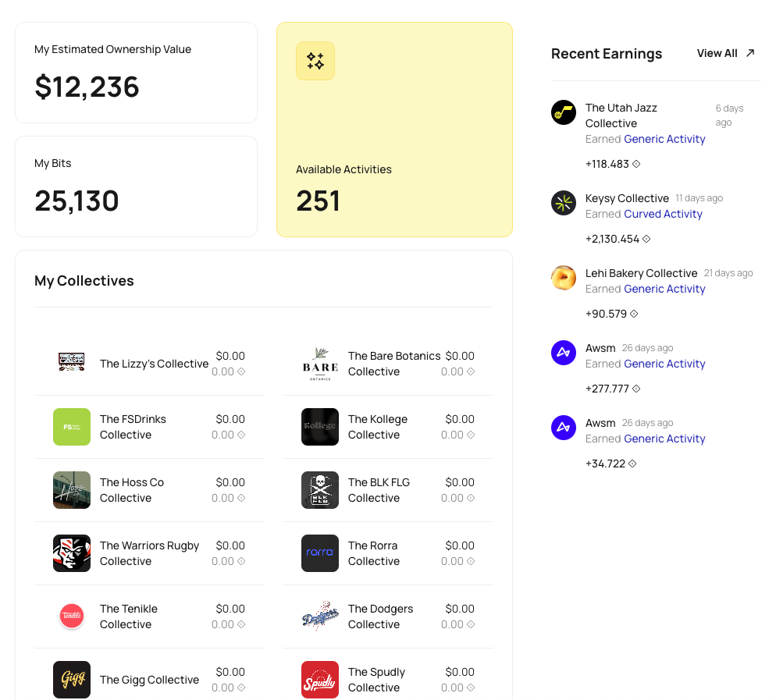This screenshot has width=776, height=700.
Task: Open Curved Activity link under Keysy Collective
Action: click(663, 214)
